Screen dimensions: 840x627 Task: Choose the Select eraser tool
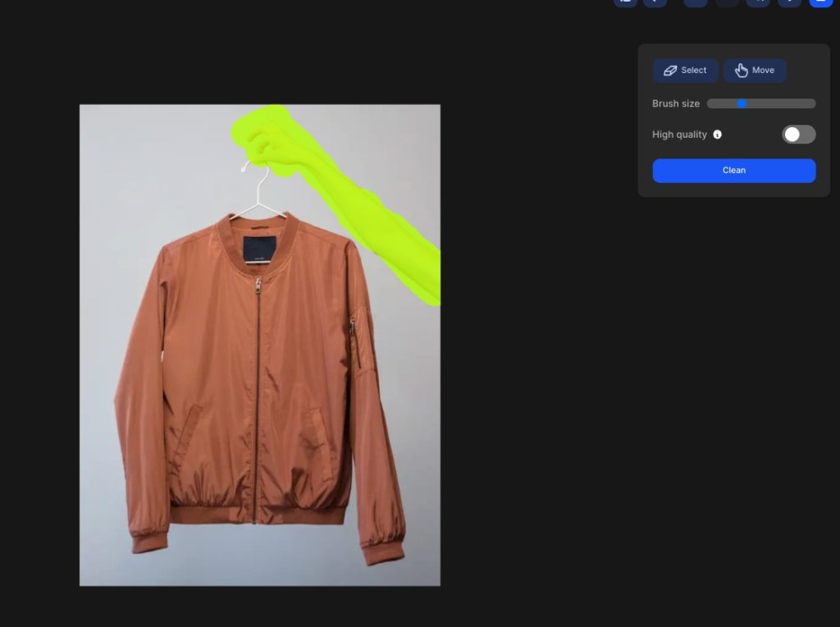click(685, 71)
